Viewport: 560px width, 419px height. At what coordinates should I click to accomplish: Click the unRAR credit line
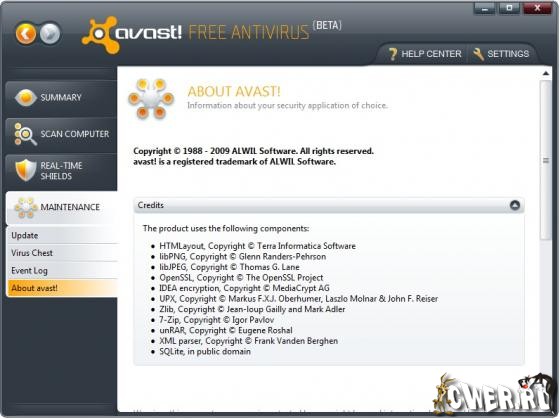[226, 330]
